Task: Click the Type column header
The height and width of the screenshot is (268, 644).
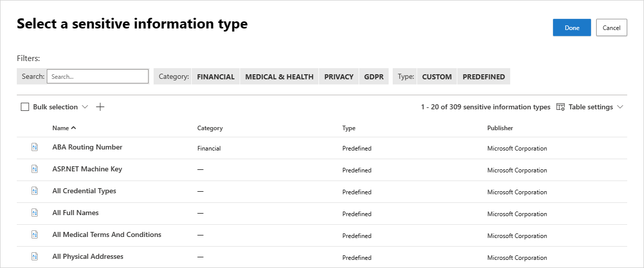Action: (x=349, y=128)
